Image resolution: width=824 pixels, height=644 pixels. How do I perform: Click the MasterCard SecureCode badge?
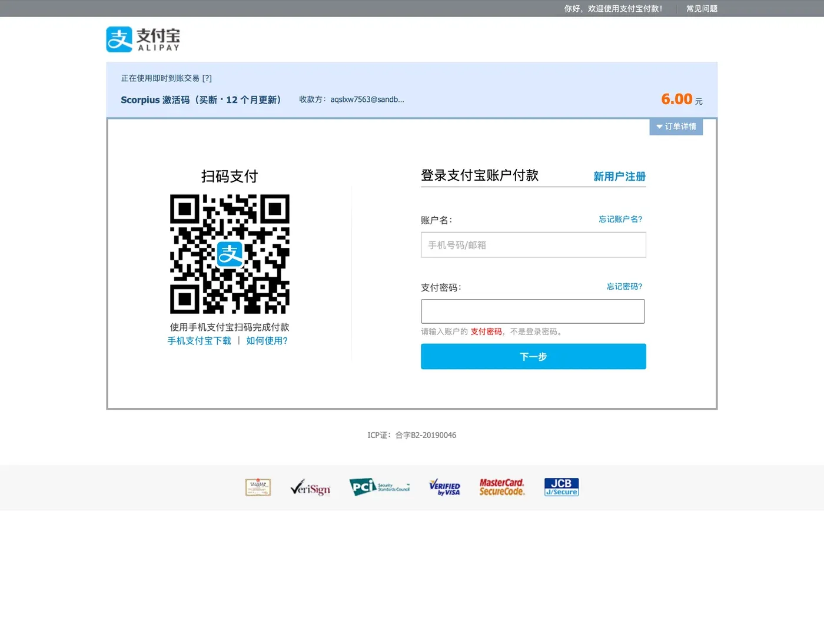point(501,487)
